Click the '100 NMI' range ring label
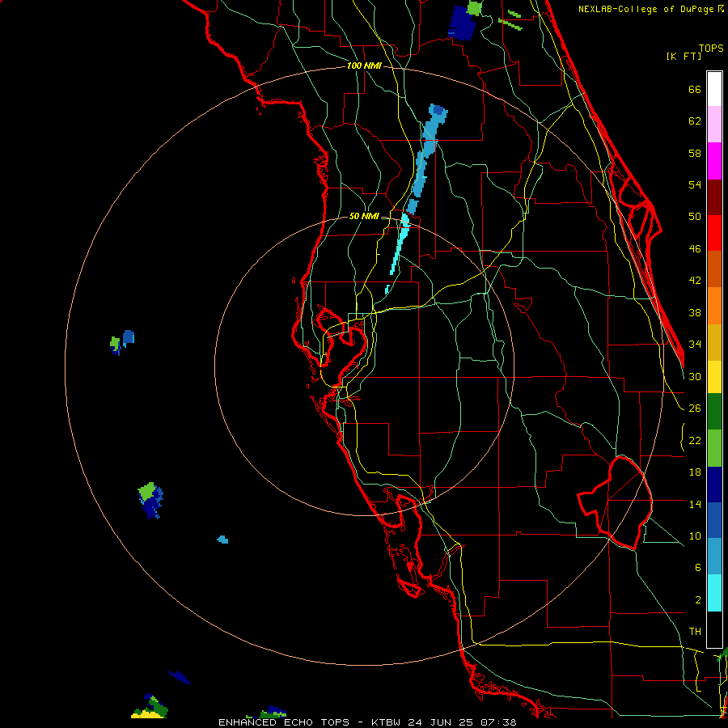This screenshot has width=728, height=728. click(x=364, y=66)
